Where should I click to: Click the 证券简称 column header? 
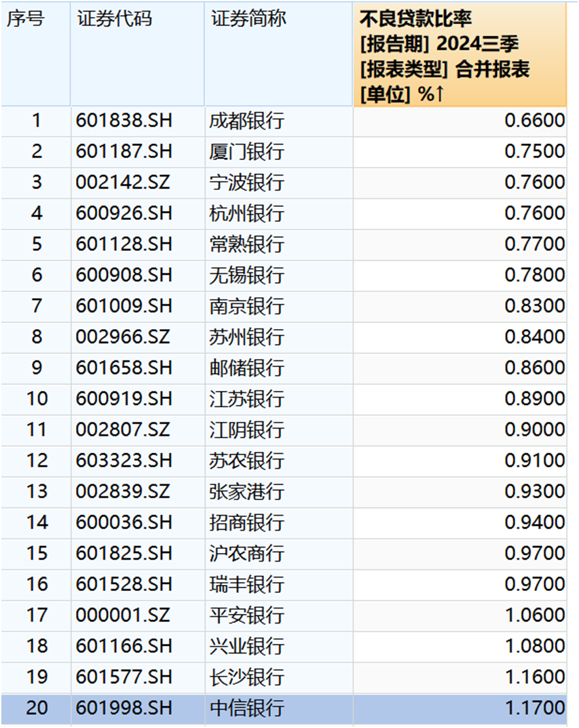point(278,54)
